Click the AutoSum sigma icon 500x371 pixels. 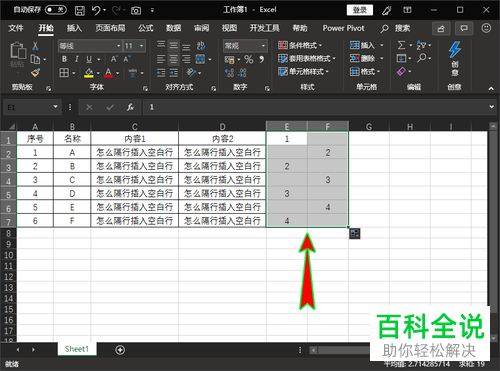pyautogui.click(x=401, y=45)
